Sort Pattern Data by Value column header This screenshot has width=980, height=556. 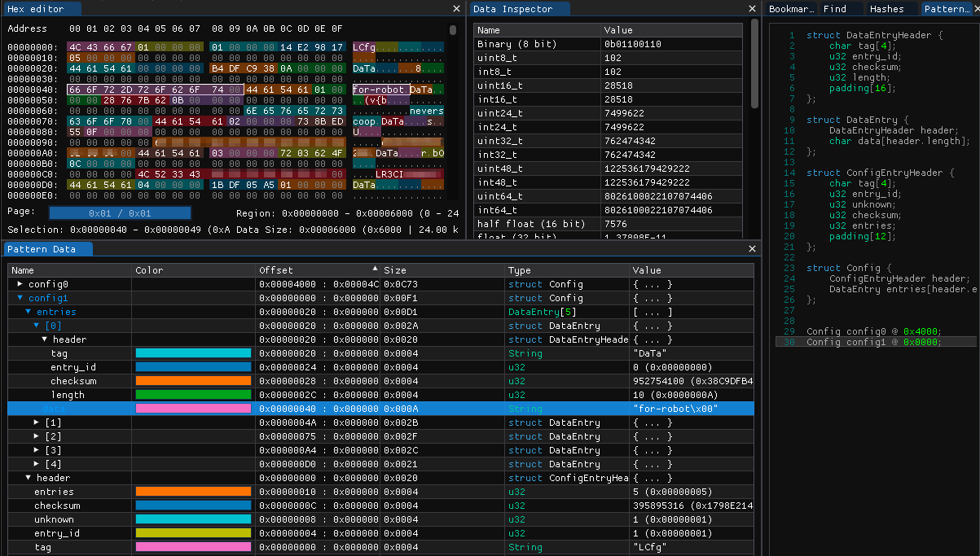click(x=692, y=270)
